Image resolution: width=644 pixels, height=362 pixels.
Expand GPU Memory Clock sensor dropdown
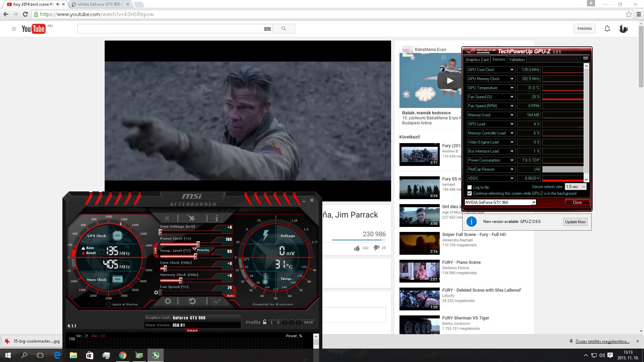tap(512, 79)
